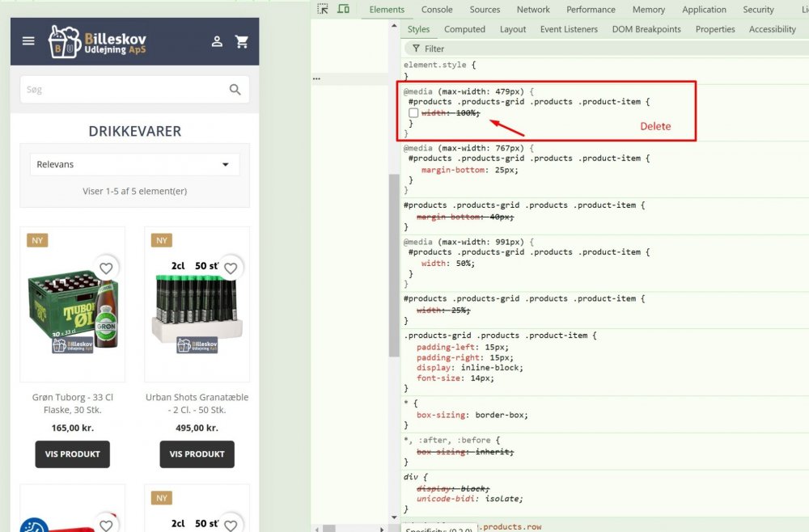Click the heart icon on Urban Shots Granatæble
The height and width of the screenshot is (532, 809).
click(x=231, y=268)
